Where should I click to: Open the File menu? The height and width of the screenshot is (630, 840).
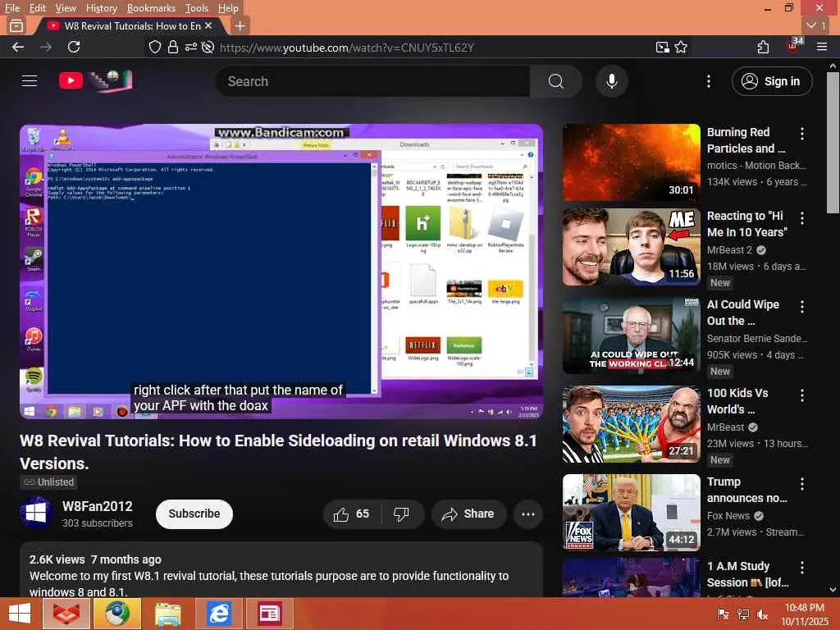tap(11, 8)
